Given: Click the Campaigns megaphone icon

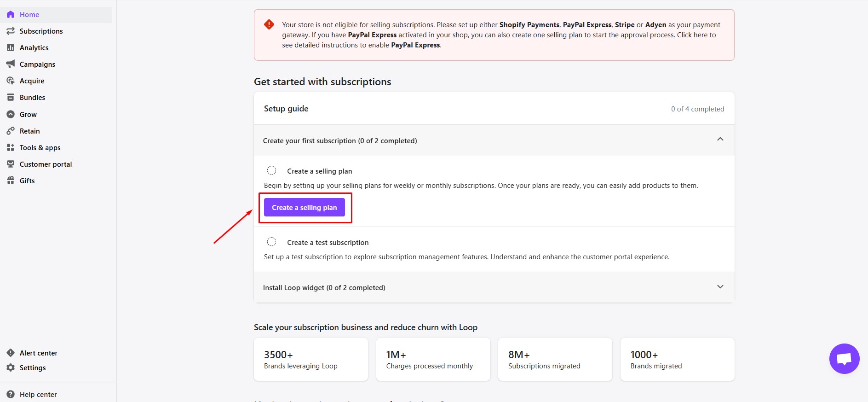Looking at the screenshot, I should tap(11, 64).
